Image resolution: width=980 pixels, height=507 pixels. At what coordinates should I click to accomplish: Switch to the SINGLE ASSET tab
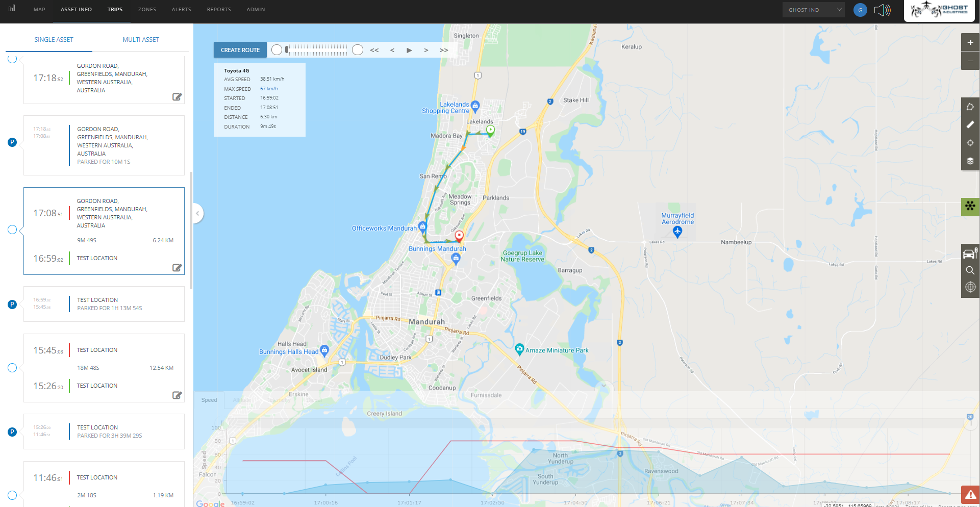click(54, 40)
